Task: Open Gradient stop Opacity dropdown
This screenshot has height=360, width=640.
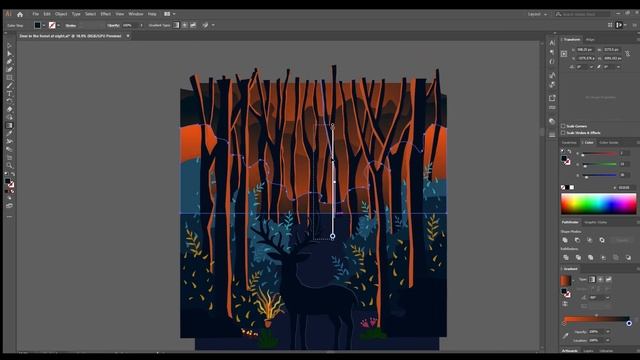Action: point(608,331)
